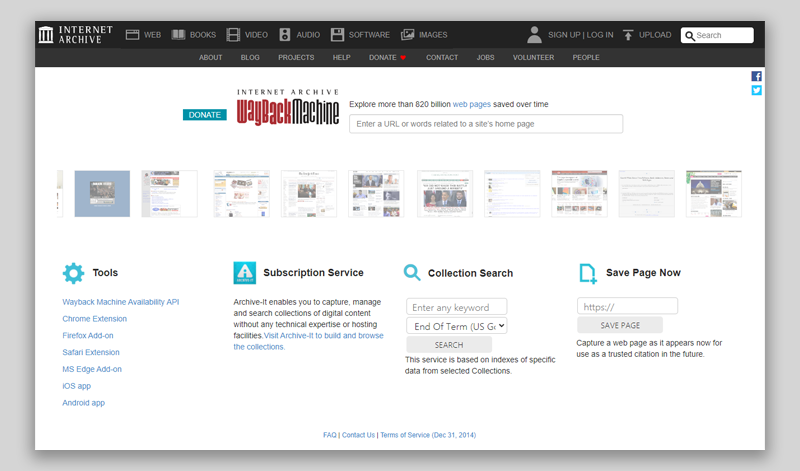Viewport: 800px width, 471px height.
Task: Open the Help menu item
Action: pos(341,58)
